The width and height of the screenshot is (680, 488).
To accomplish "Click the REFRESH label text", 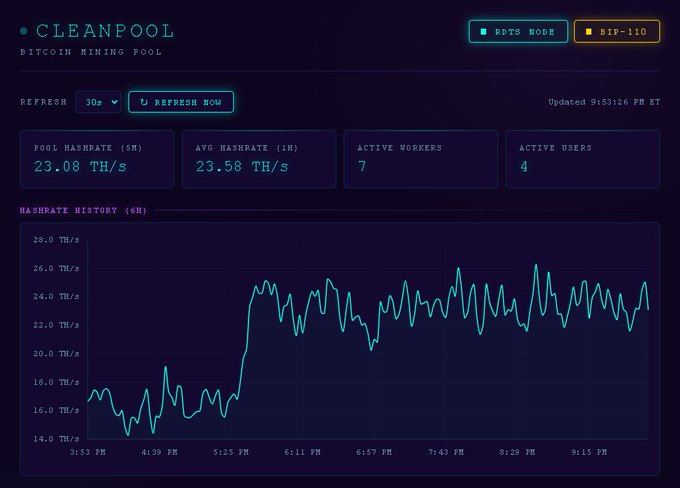I will [x=43, y=102].
